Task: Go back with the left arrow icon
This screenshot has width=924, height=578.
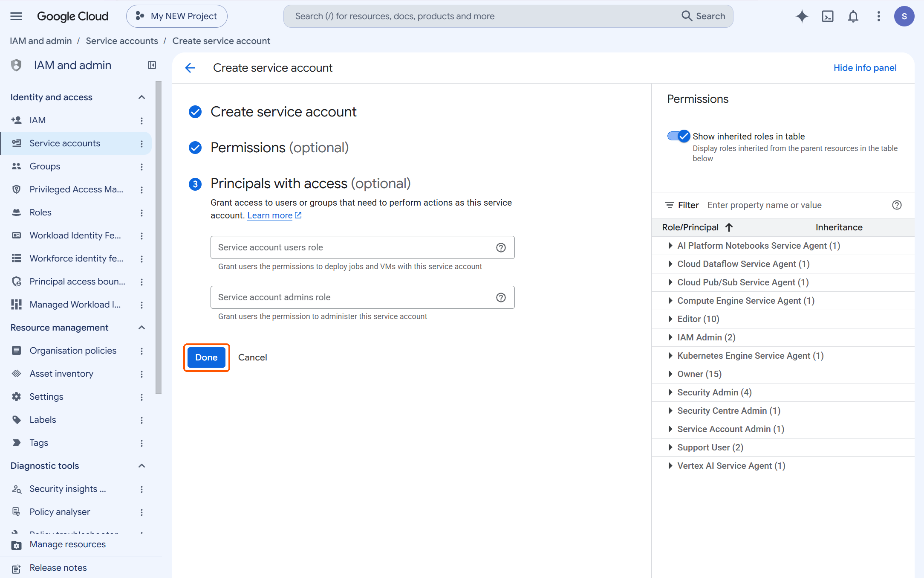Action: [191, 68]
